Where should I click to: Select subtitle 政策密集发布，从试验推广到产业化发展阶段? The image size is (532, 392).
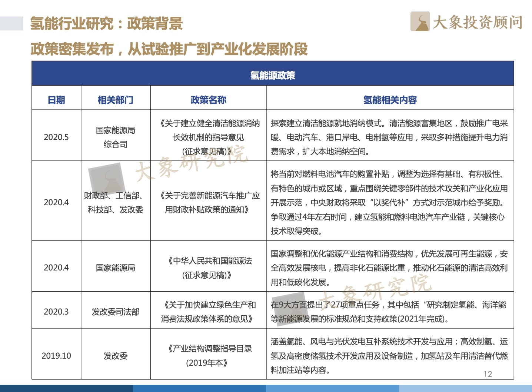pyautogui.click(x=169, y=49)
